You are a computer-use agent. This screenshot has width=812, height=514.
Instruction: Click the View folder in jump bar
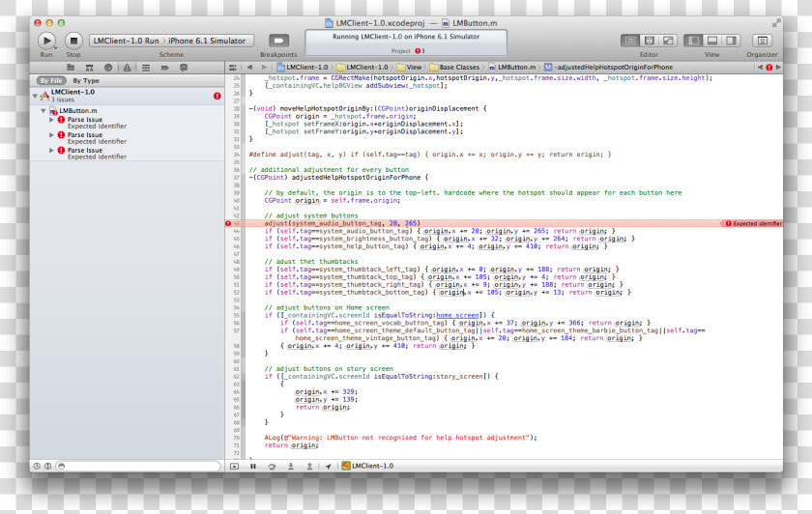410,68
